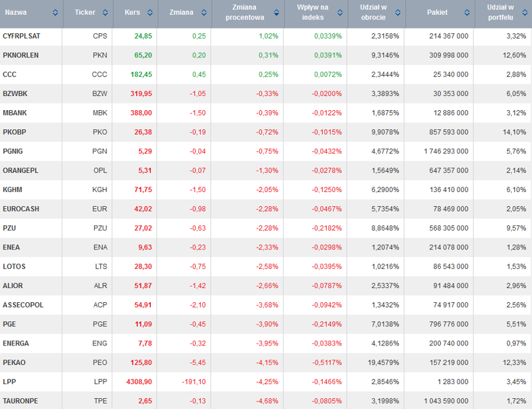Open the PKOBP company name

[15, 132]
